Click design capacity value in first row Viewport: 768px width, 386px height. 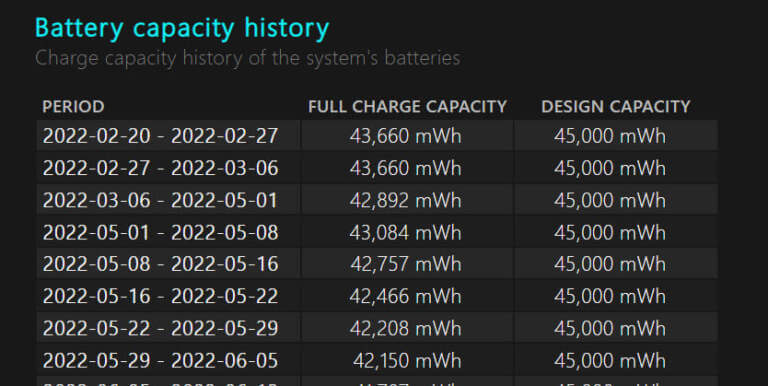click(610, 136)
